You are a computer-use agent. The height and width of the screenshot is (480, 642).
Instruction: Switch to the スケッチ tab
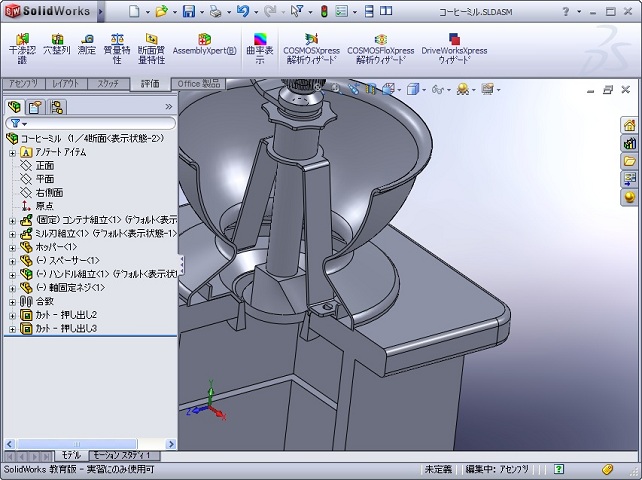[x=108, y=84]
